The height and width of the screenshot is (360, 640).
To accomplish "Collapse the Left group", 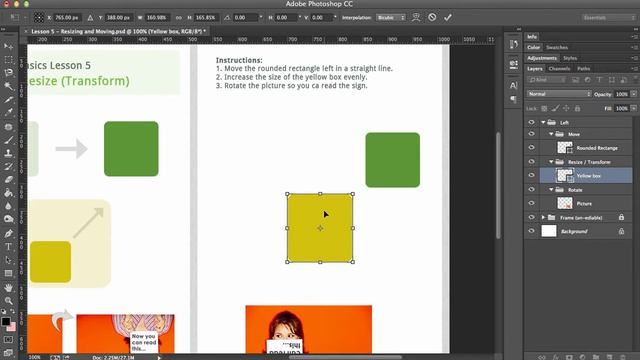I will [x=543, y=122].
